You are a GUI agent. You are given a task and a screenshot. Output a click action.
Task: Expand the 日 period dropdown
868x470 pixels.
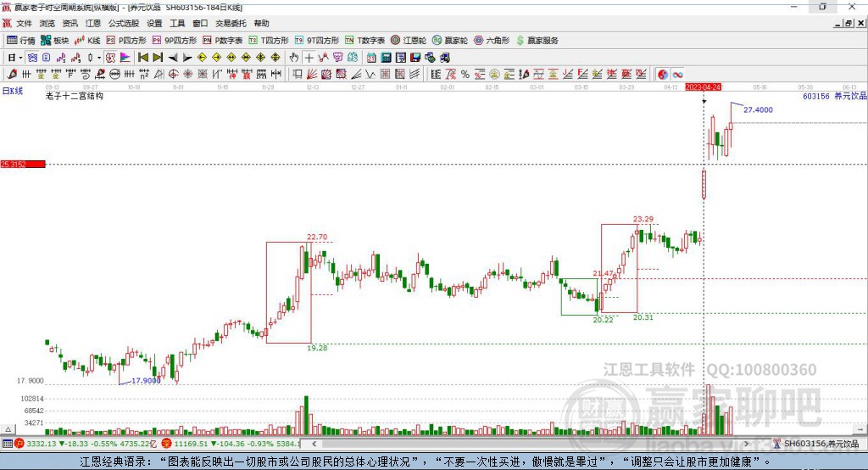pyautogui.click(x=20, y=58)
